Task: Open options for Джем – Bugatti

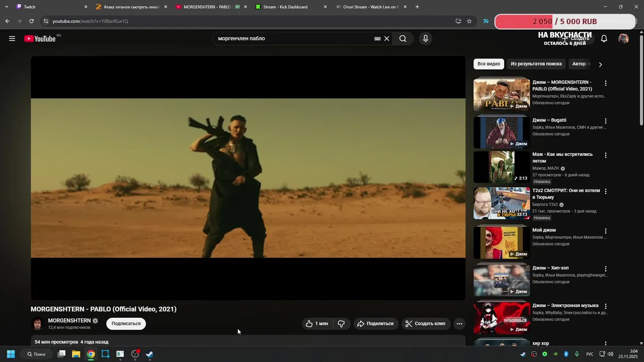Action: pos(606,121)
